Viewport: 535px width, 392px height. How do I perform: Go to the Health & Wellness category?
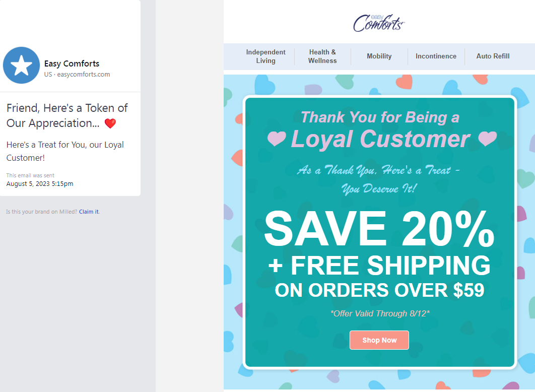(x=322, y=56)
